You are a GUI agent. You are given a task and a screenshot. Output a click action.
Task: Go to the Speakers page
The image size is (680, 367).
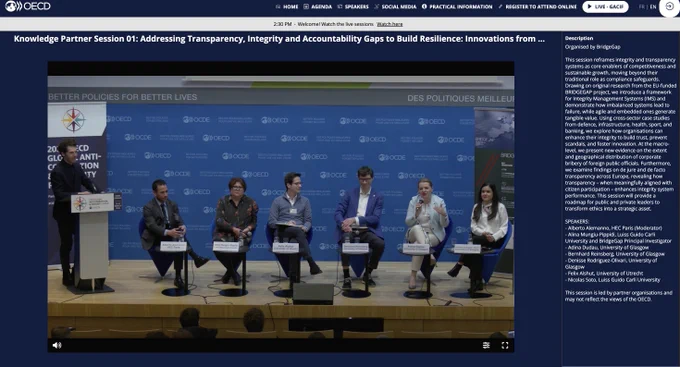tap(353, 7)
